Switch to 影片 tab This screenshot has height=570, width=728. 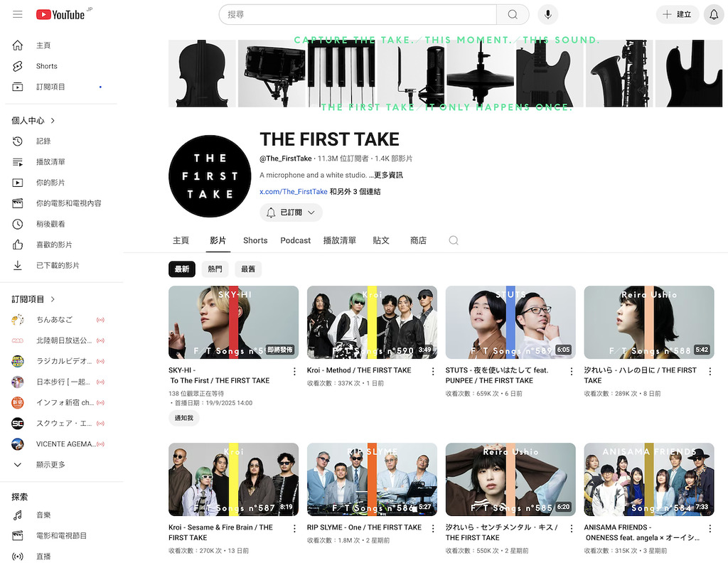click(x=218, y=240)
